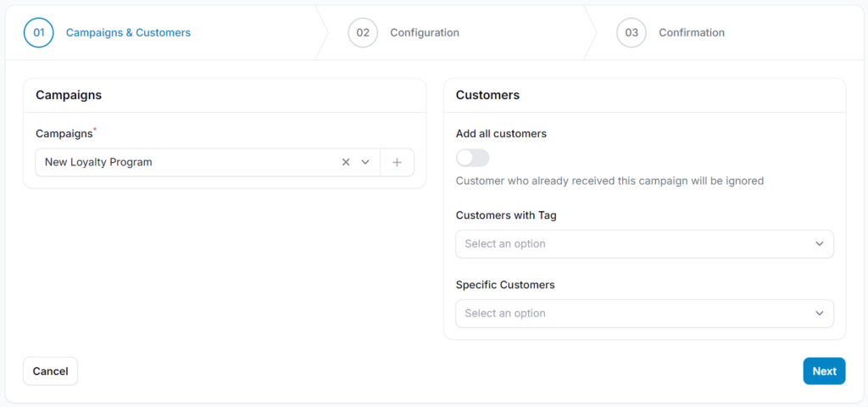
Task: Clear the New Loyalty Program selection
Action: 346,162
